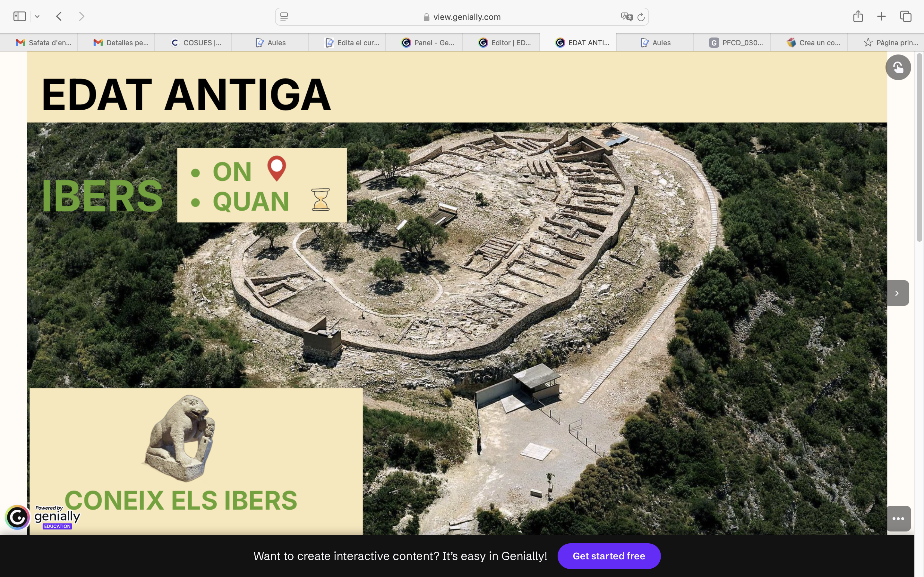Screen dimensions: 924x577
Task: Open the translate page icon
Action: (626, 17)
